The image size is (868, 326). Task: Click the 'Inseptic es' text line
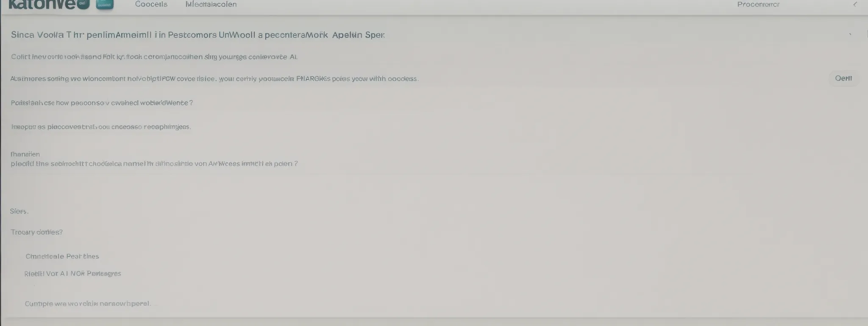[x=101, y=126]
